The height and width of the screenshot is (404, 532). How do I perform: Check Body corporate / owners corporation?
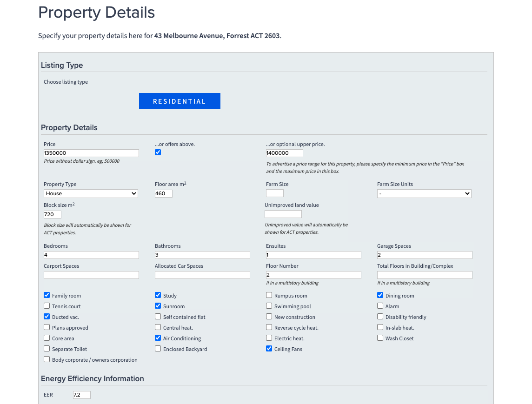click(47, 359)
